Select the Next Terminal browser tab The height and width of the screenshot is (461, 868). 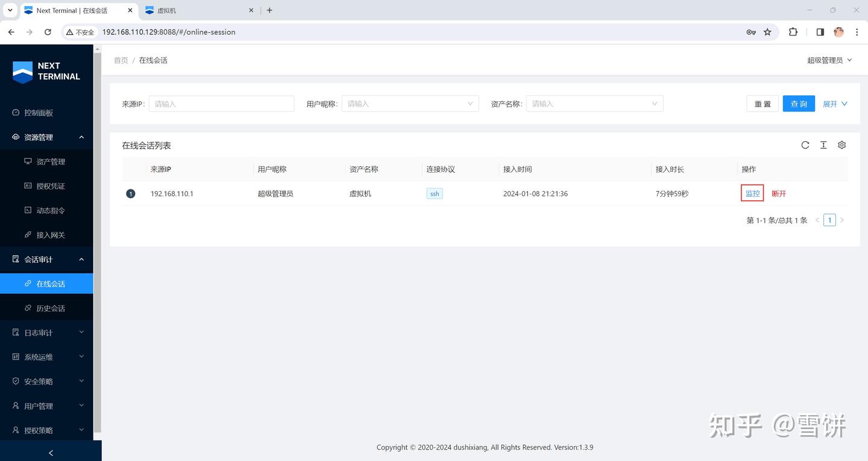(x=77, y=10)
